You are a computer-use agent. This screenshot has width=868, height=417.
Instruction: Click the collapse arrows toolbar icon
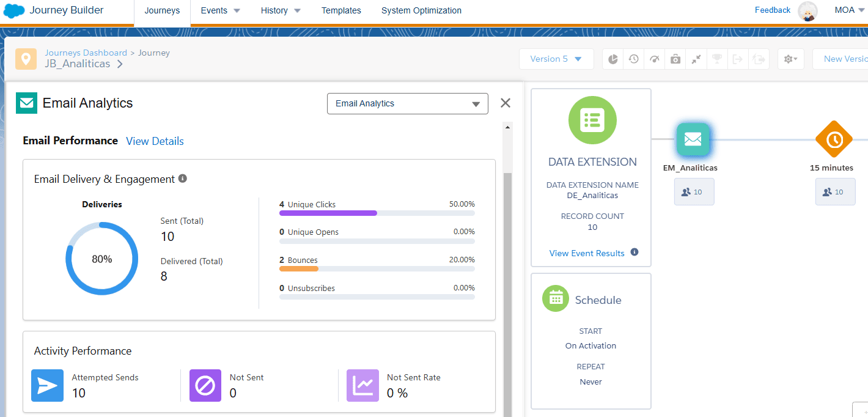(x=696, y=59)
